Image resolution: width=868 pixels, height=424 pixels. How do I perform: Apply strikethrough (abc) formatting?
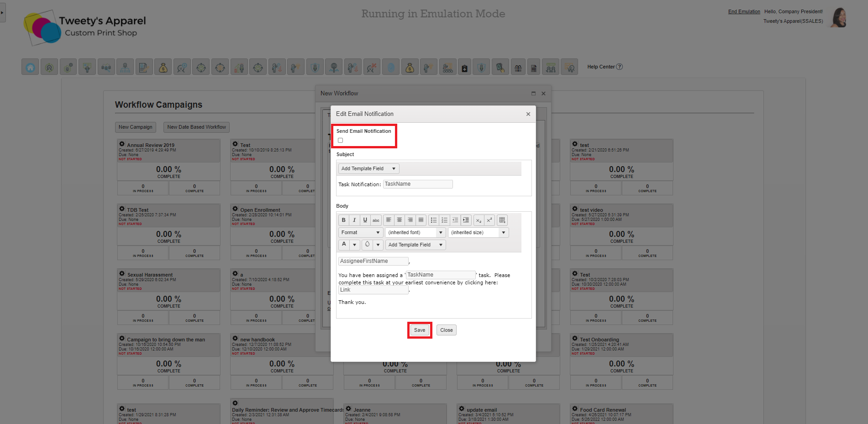(x=376, y=220)
